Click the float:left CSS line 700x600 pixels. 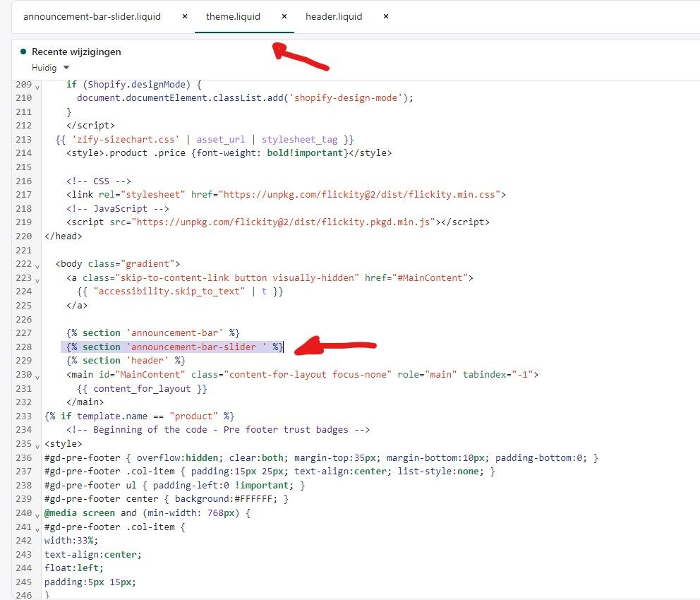pyautogui.click(x=74, y=568)
